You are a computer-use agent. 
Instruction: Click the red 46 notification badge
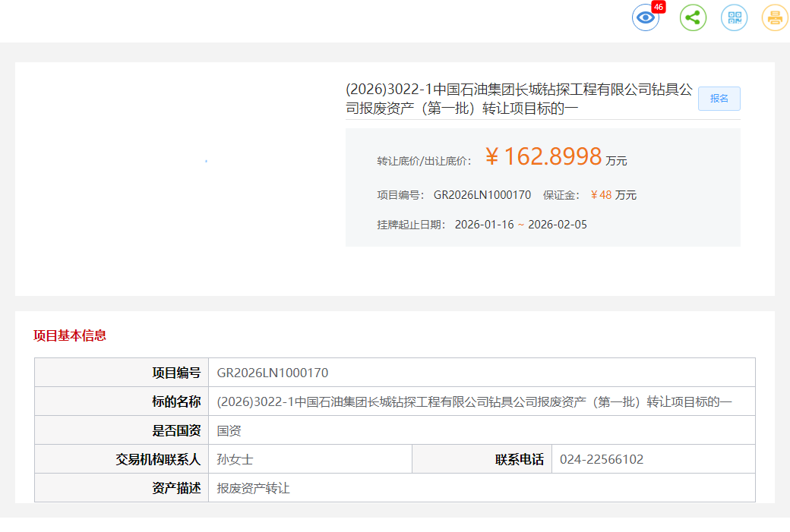click(x=659, y=7)
